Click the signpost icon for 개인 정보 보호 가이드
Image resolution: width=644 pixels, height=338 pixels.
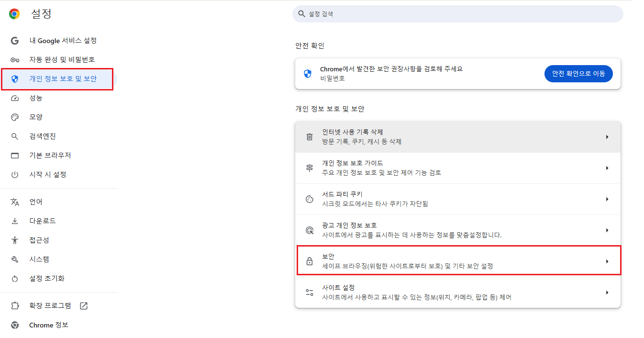pos(310,168)
